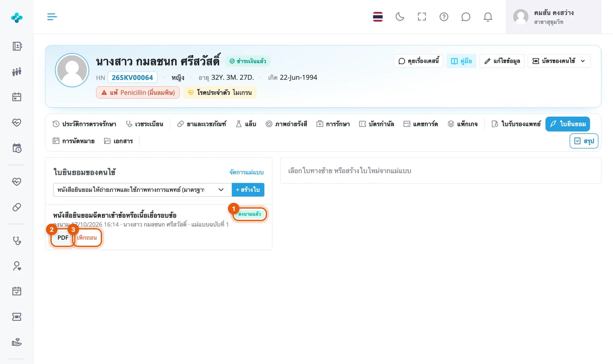This screenshot has height=364, width=613.
Task: Switch to บัตรกำนัล tab
Action: click(x=377, y=124)
